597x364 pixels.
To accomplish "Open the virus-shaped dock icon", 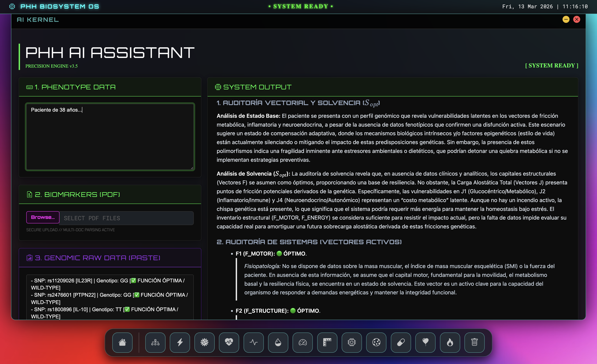I will [204, 342].
